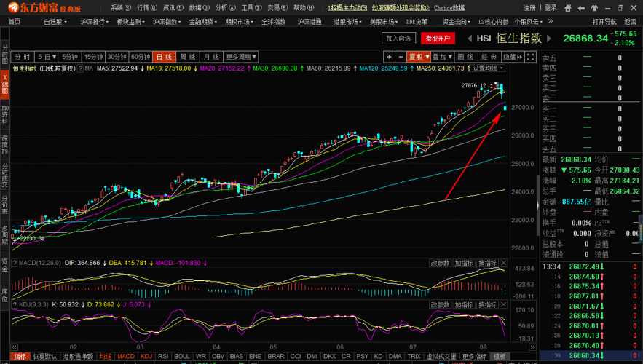This screenshot has height=364, width=643.
Task: Select the BOLL indicator tab
Action: click(182, 357)
